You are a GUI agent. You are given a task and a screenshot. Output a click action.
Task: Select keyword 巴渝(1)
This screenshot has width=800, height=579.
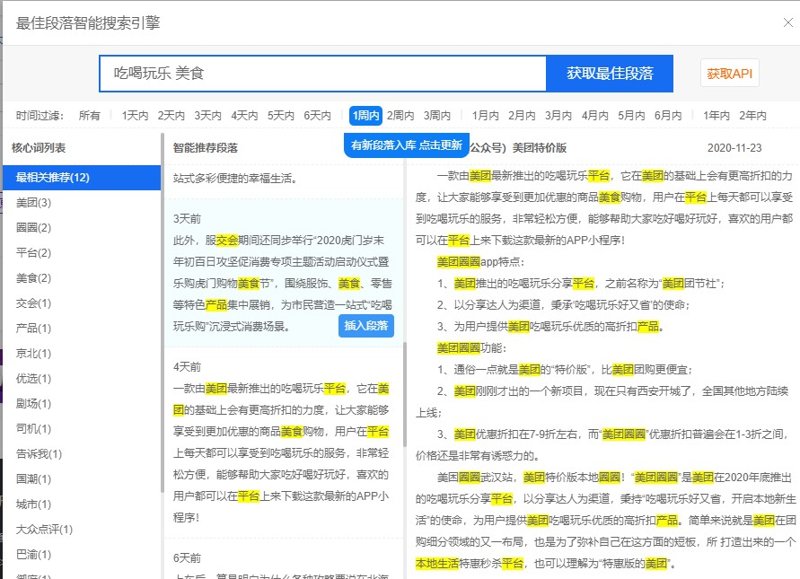pyautogui.click(x=33, y=554)
